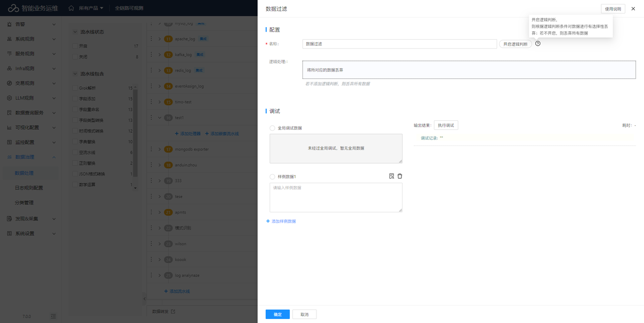Collapse the 流水线状态 filter section
The width and height of the screenshot is (644, 323).
[x=75, y=32]
